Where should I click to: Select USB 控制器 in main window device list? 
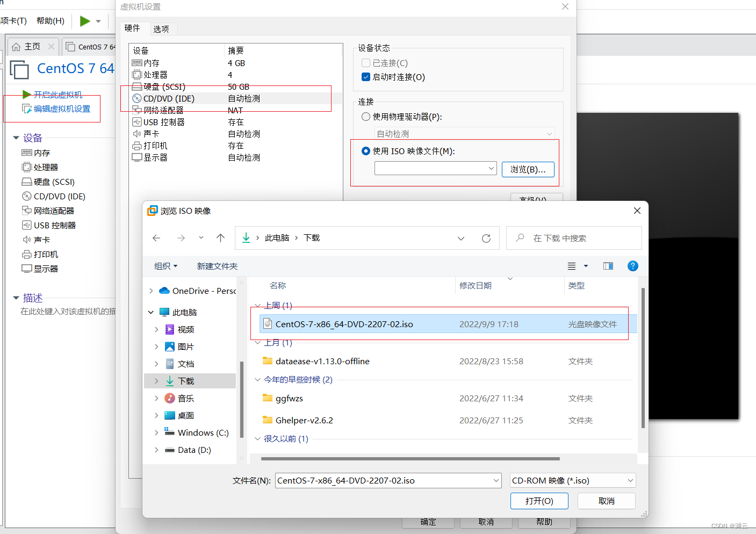pyautogui.click(x=48, y=225)
